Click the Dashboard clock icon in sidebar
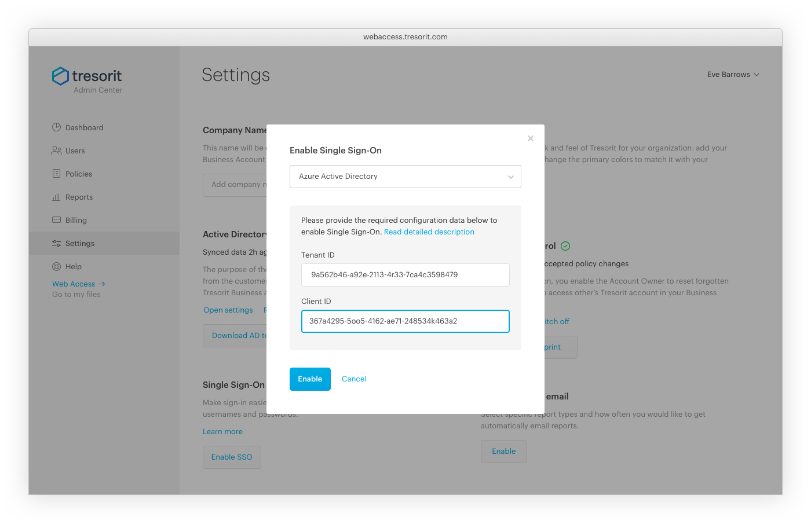Viewport: 811px width, 532px height. coord(56,127)
